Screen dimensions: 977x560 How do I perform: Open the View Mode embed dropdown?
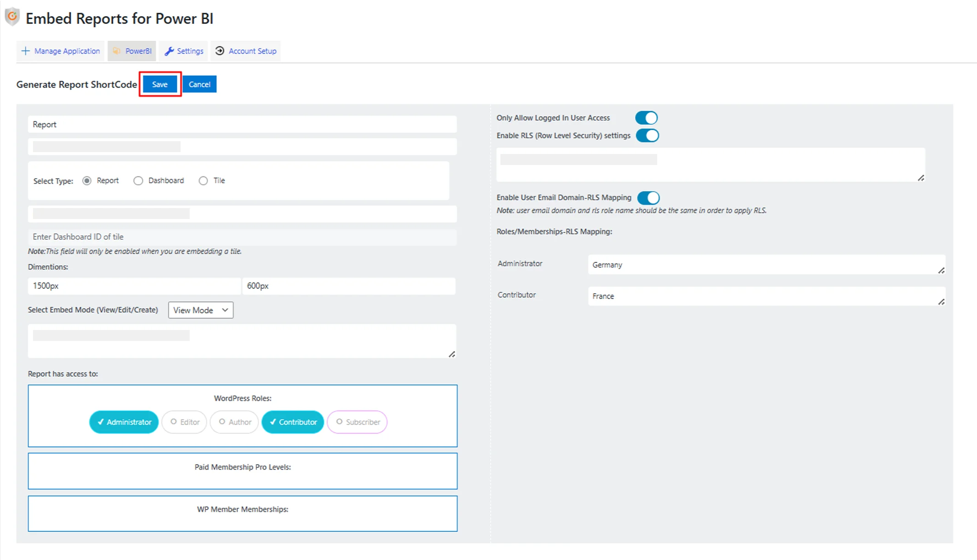[x=201, y=310]
